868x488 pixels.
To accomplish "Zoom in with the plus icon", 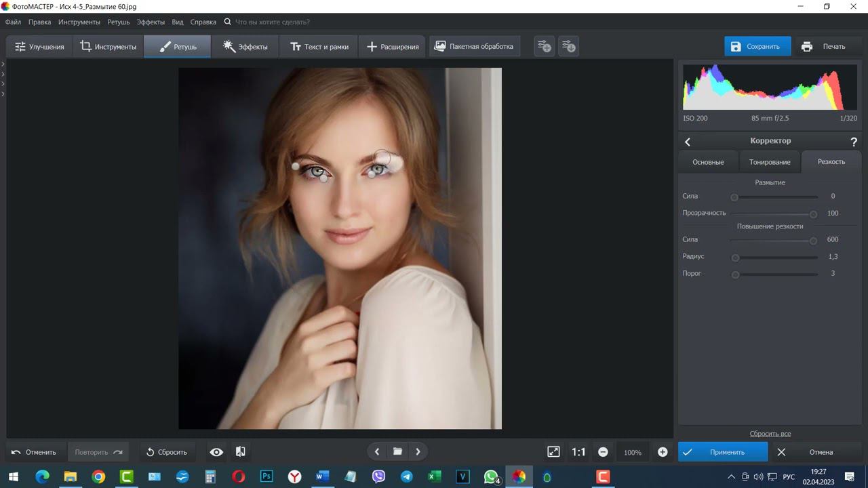I will tap(663, 452).
